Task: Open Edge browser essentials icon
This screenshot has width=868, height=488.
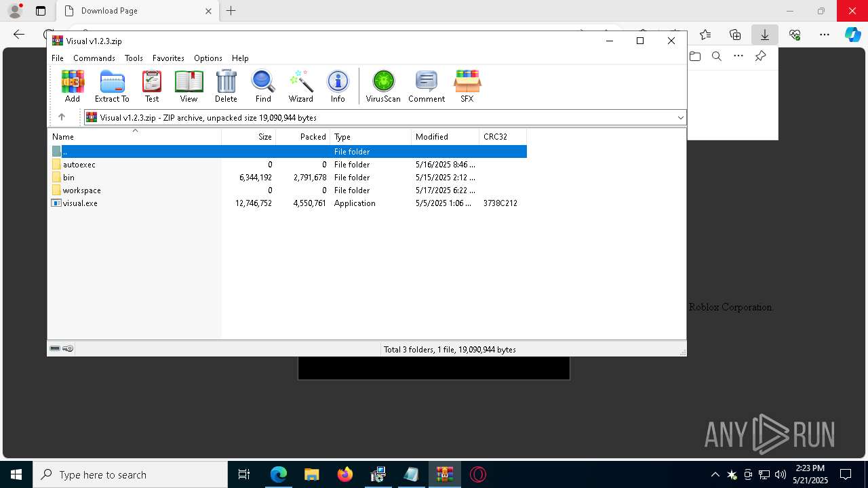Action: (x=795, y=35)
